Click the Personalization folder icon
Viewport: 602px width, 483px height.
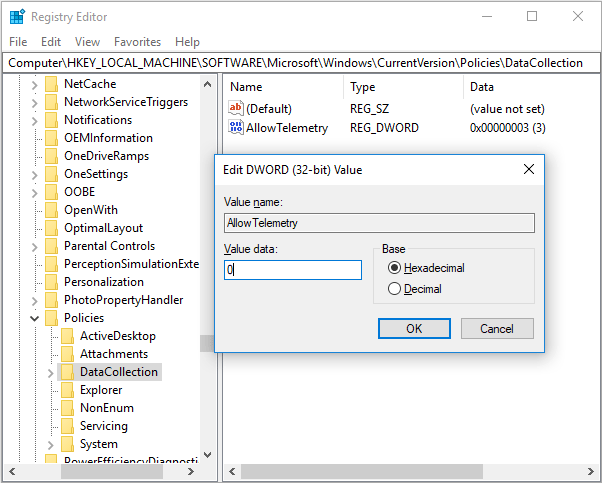(51, 282)
